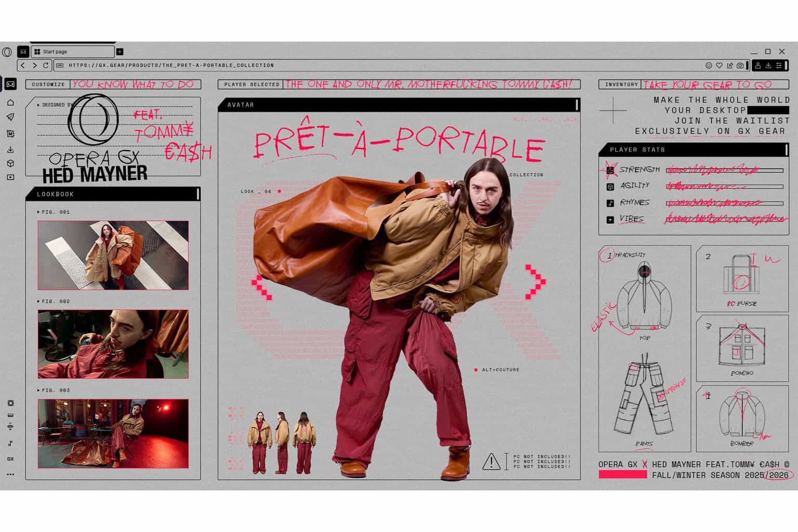Click the VIBES stat icon
The height and width of the screenshot is (532, 798).
(610, 220)
